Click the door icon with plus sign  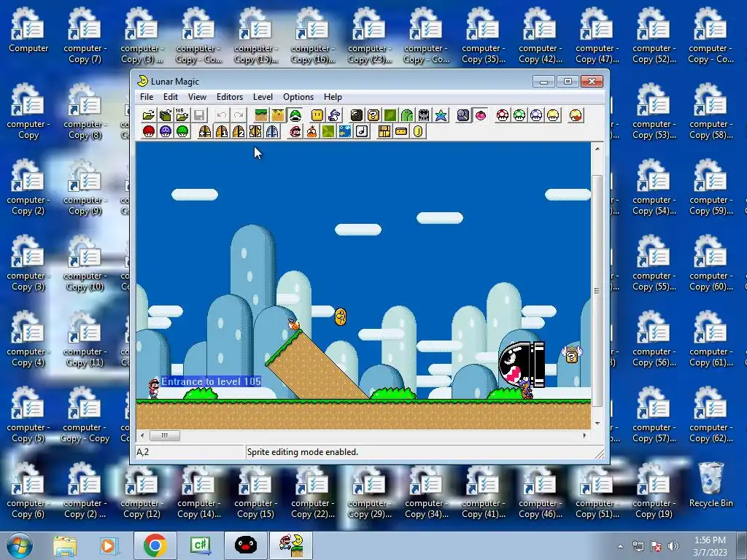[x=205, y=131]
